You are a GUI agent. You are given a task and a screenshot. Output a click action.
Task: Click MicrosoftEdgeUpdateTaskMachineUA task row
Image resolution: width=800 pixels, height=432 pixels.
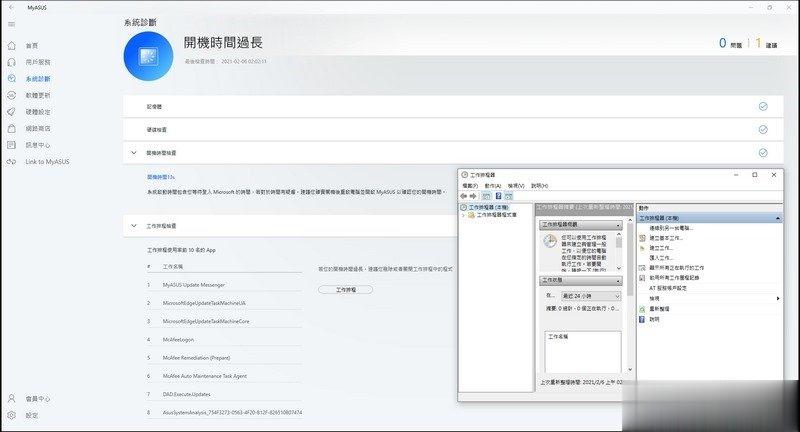[224, 303]
